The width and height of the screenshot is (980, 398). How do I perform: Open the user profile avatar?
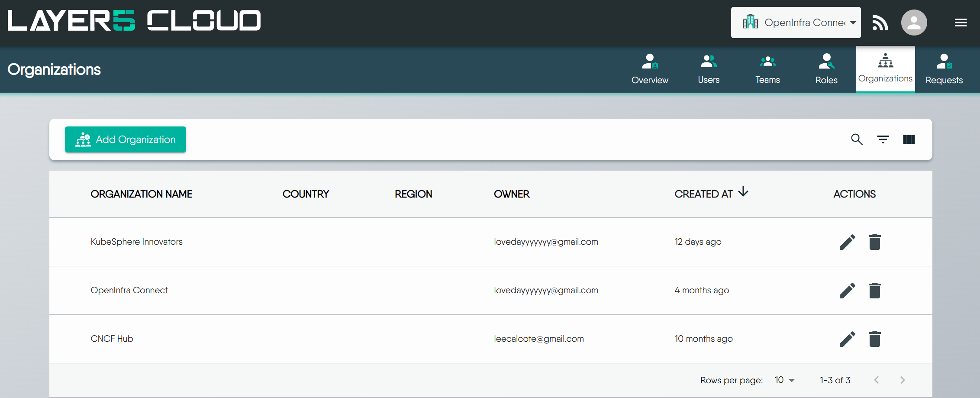[x=914, y=23]
